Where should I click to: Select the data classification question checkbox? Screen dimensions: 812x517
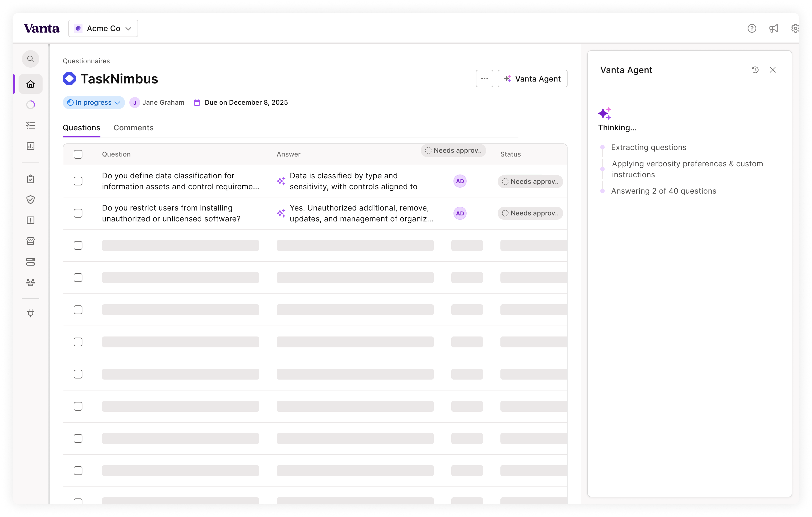pos(78,181)
